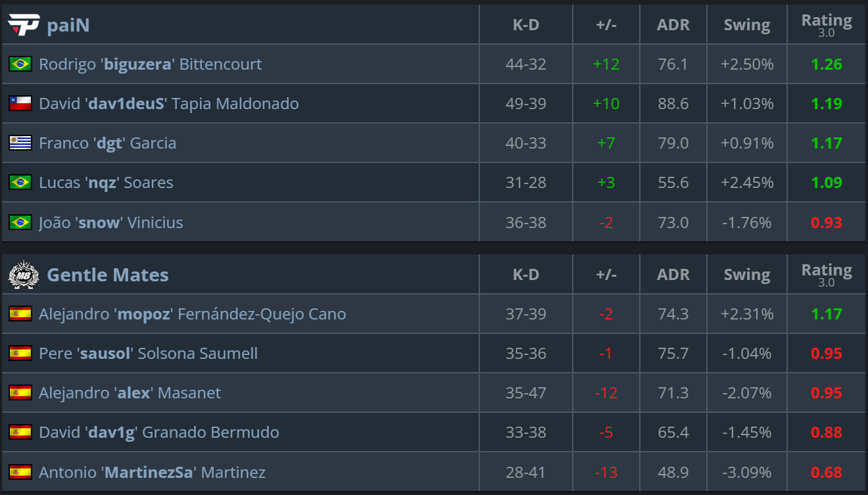Open Franco 'dgt' Garcia's player profile
868x495 pixels.
[x=107, y=143]
